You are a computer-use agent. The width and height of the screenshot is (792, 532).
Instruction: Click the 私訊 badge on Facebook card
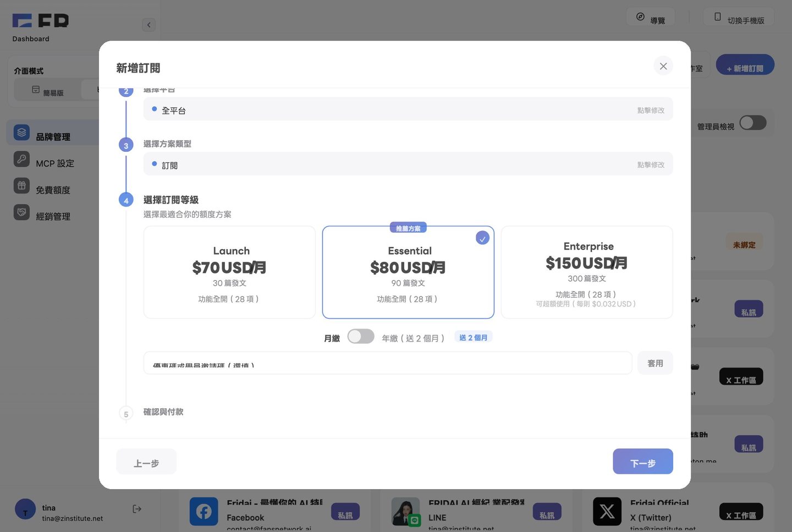tap(345, 512)
